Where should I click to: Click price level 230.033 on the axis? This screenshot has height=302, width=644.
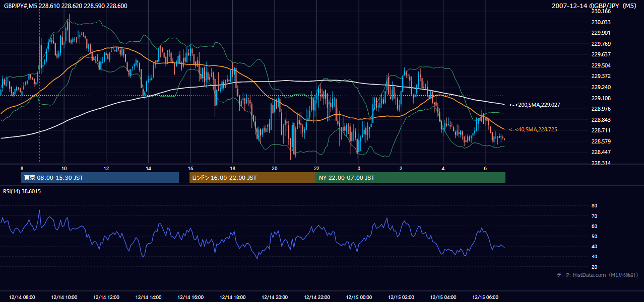[x=601, y=22]
